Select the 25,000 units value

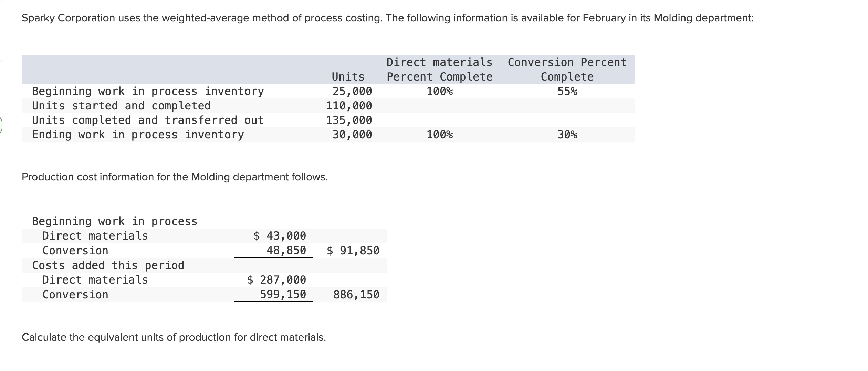[x=352, y=91]
